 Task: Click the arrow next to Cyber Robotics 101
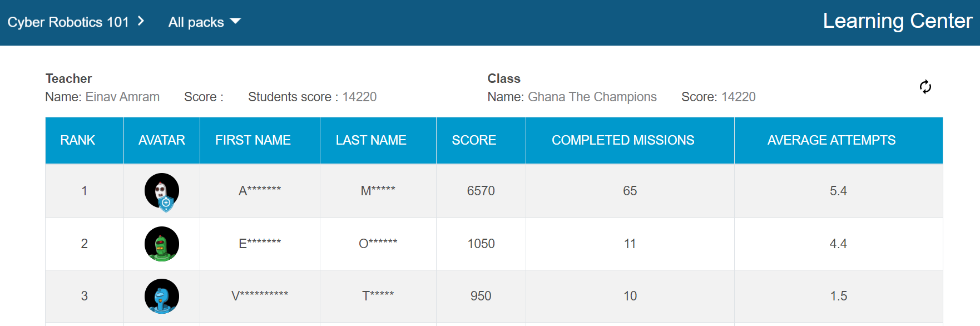141,21
